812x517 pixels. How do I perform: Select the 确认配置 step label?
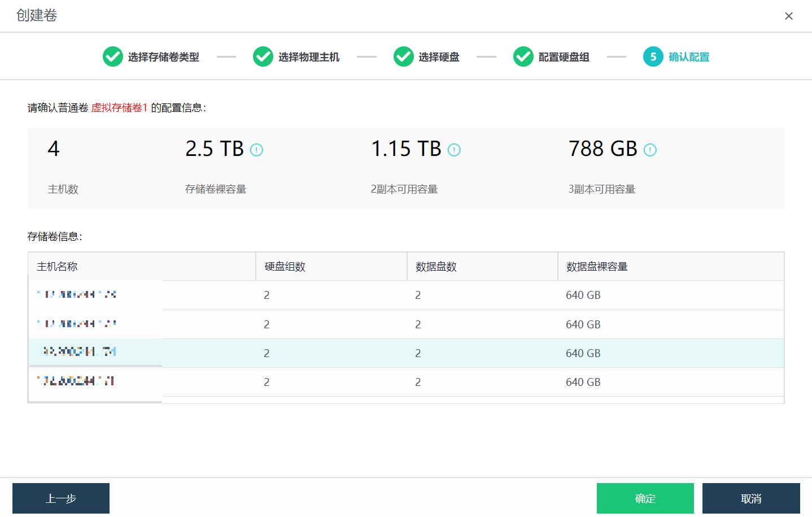(689, 57)
